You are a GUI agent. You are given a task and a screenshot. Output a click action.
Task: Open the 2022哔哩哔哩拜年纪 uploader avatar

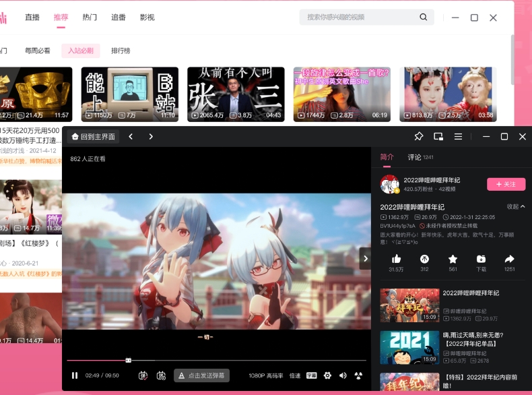(x=389, y=184)
